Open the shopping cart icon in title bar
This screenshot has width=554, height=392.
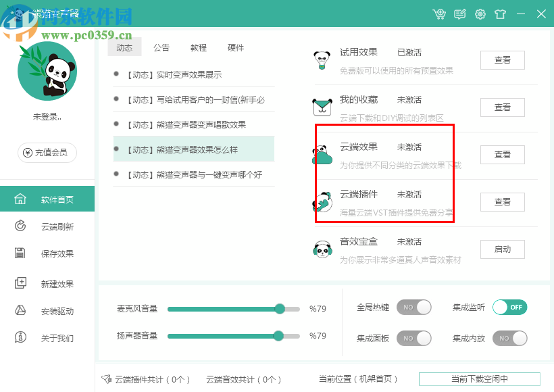coord(440,14)
